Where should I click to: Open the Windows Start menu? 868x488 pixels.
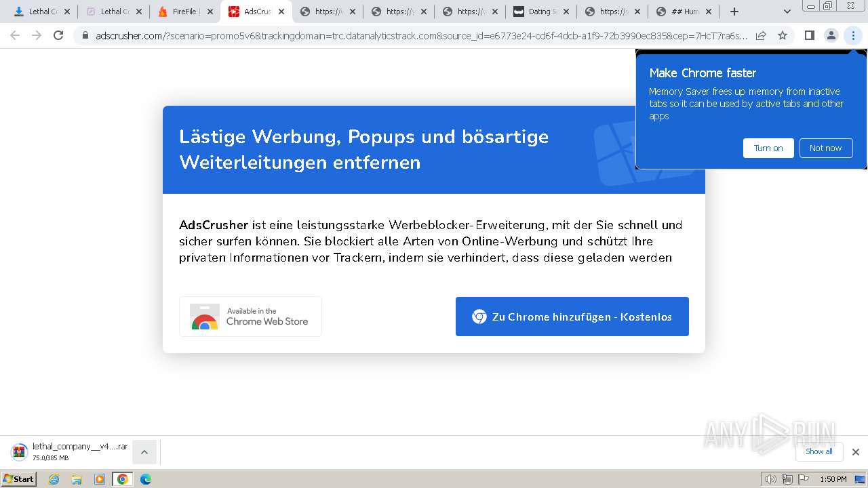point(19,479)
